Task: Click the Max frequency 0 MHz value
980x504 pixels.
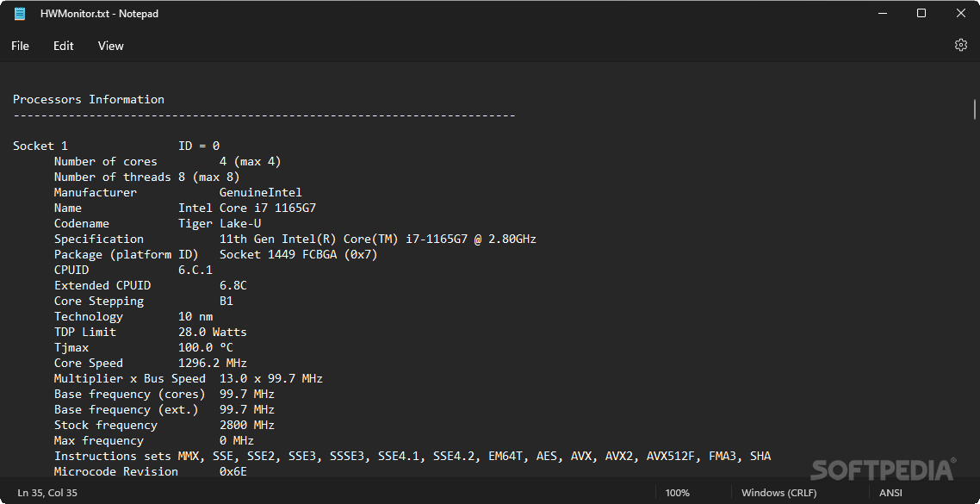Action: click(237, 441)
